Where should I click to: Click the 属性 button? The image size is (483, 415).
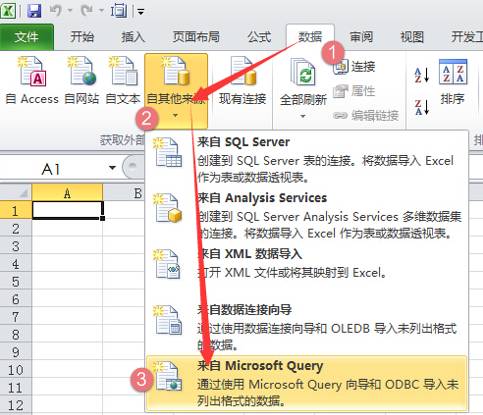pos(355,91)
